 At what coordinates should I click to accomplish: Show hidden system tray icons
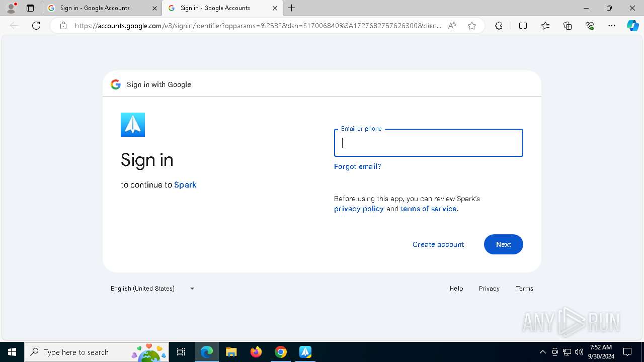[542, 352]
